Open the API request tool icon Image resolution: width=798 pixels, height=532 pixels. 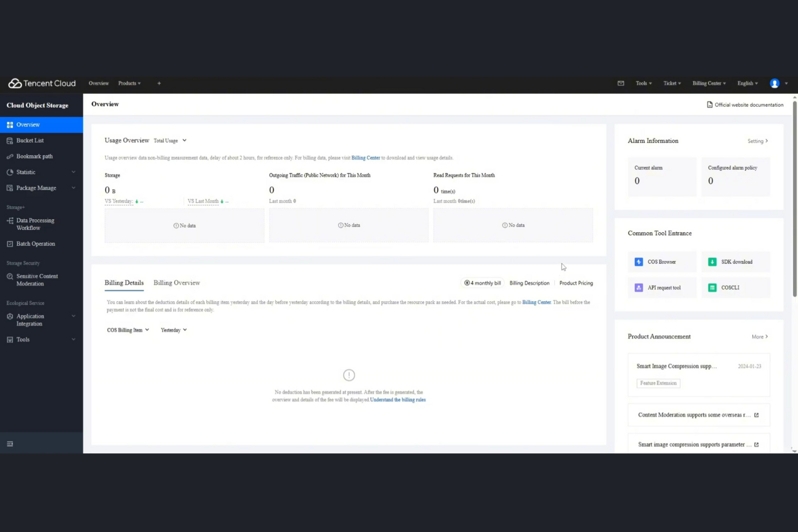coord(639,287)
